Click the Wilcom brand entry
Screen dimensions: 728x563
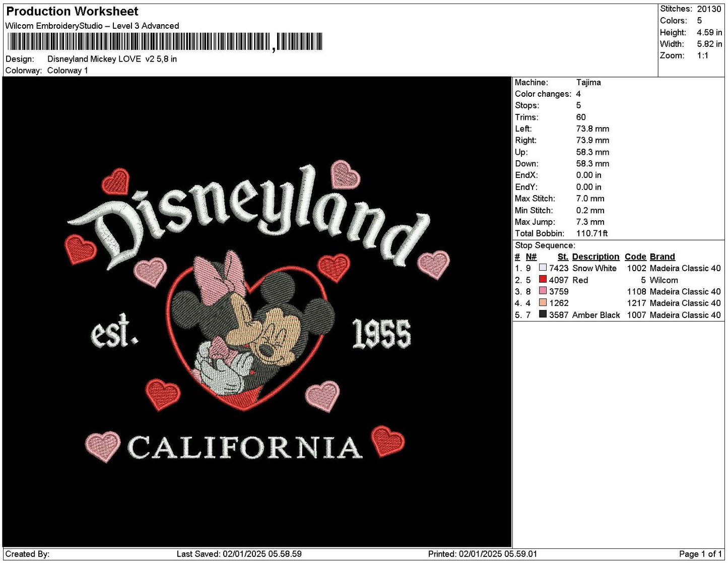tap(664, 280)
